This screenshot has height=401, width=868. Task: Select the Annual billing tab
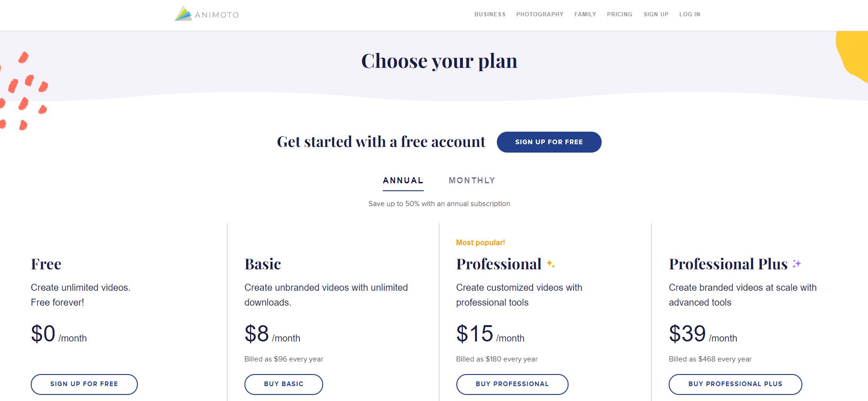tap(403, 180)
